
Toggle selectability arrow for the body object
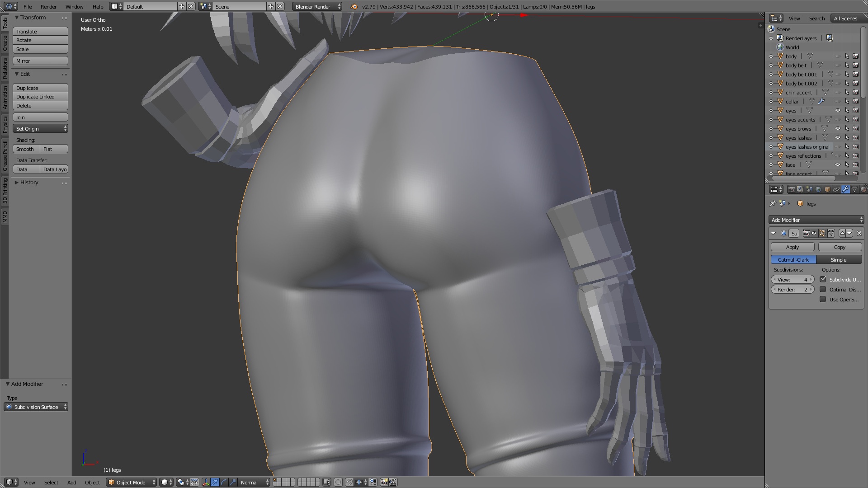pos(847,56)
